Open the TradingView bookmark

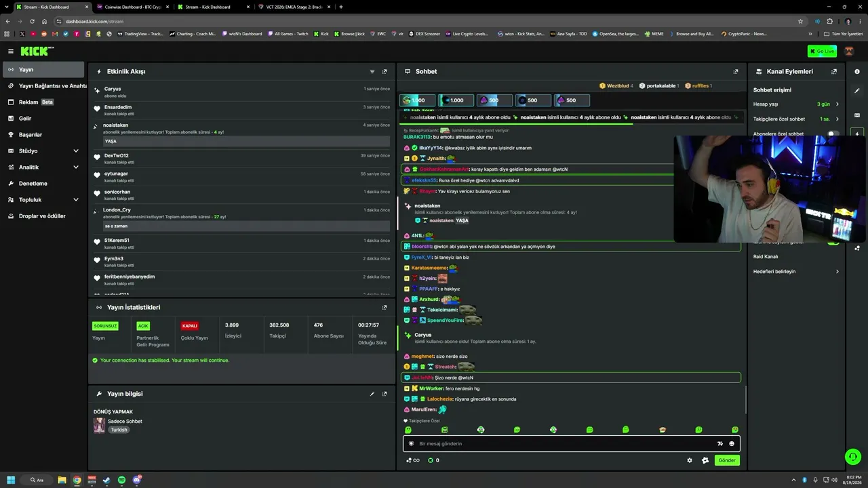coord(141,34)
